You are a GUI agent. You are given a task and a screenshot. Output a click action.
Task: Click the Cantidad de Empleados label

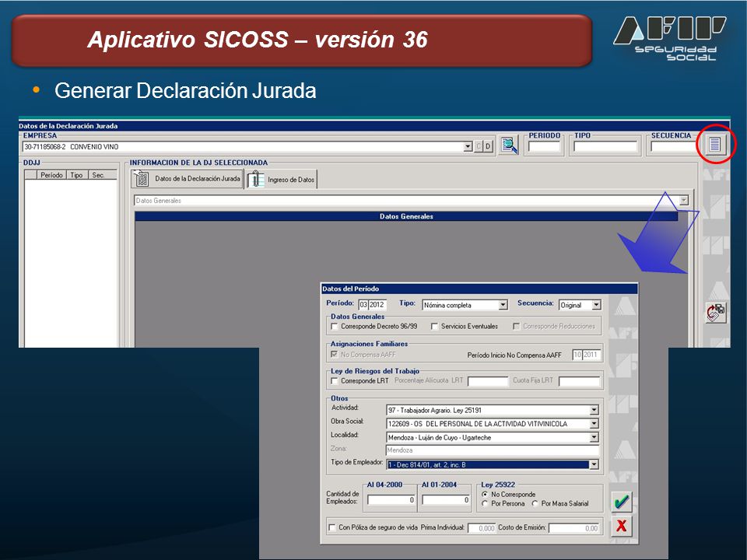click(x=342, y=498)
